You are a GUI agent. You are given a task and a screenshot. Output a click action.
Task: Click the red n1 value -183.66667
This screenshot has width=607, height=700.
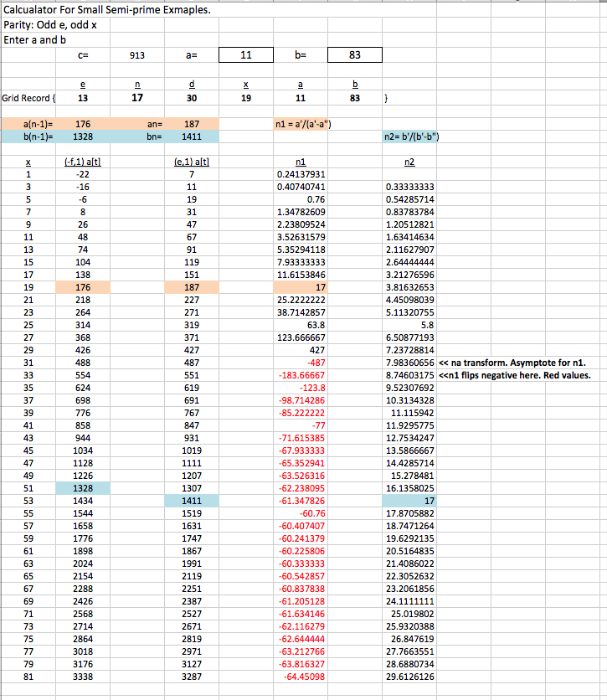(x=301, y=375)
